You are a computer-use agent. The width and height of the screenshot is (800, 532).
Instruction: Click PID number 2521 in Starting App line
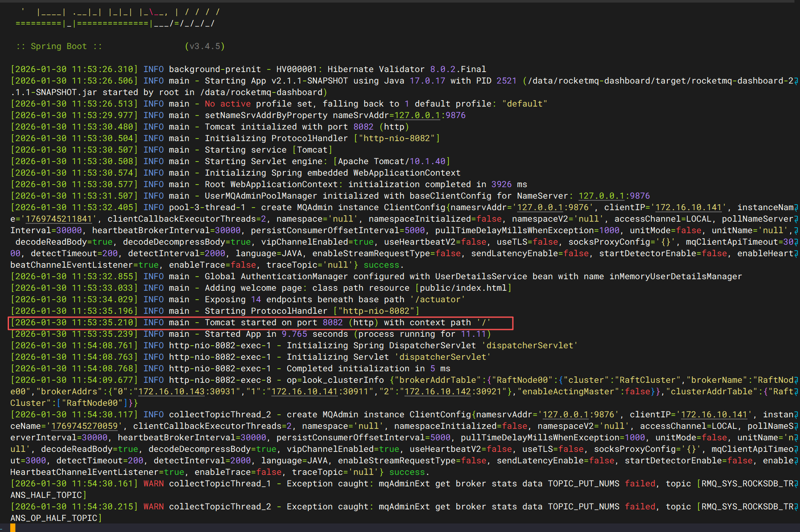[506, 81]
